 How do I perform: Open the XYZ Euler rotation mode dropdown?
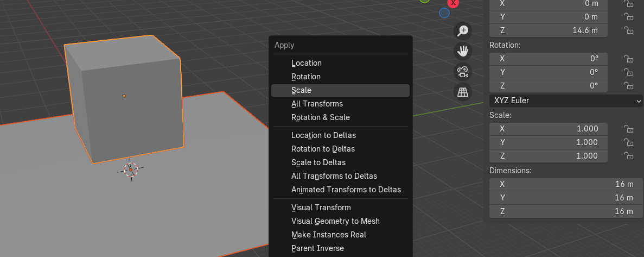click(566, 101)
